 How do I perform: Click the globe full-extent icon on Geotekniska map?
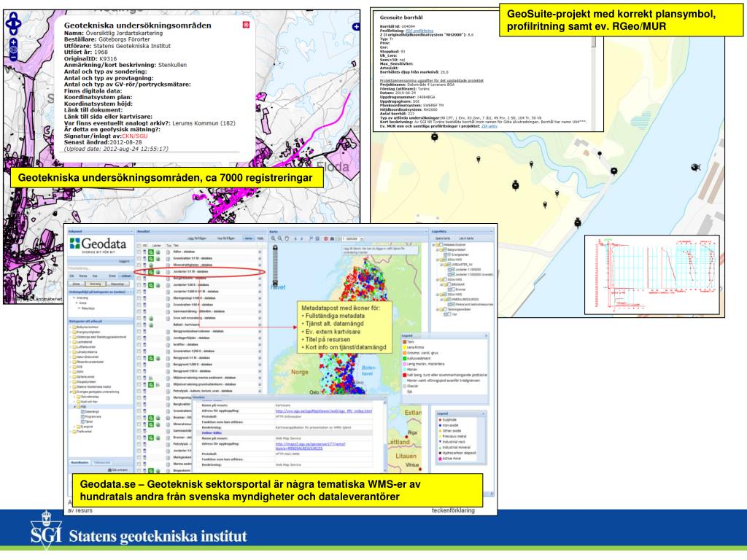(13, 50)
